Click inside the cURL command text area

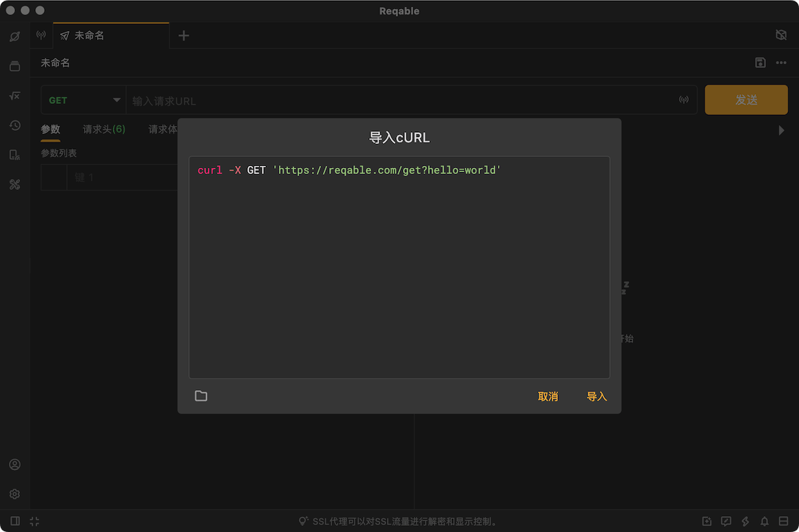point(399,267)
